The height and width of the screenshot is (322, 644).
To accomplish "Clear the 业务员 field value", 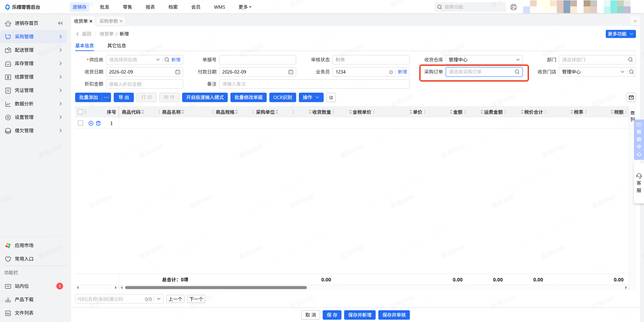I will pos(391,72).
